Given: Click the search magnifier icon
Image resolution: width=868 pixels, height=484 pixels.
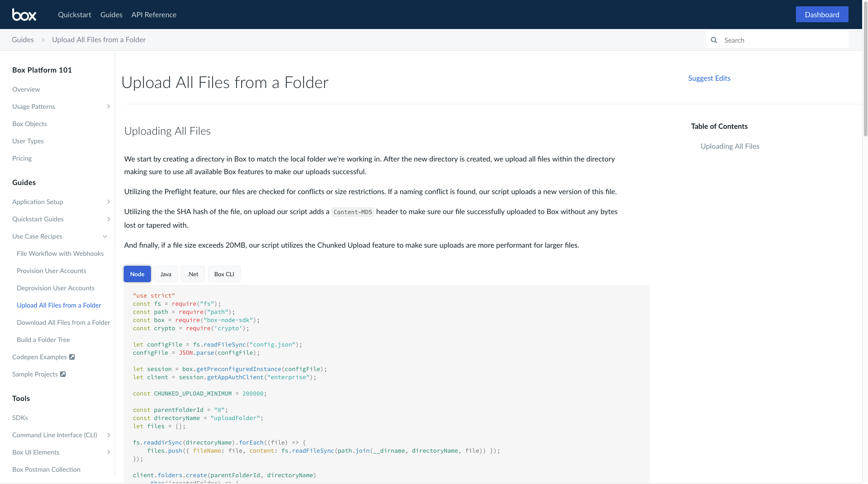Looking at the screenshot, I should pos(714,40).
